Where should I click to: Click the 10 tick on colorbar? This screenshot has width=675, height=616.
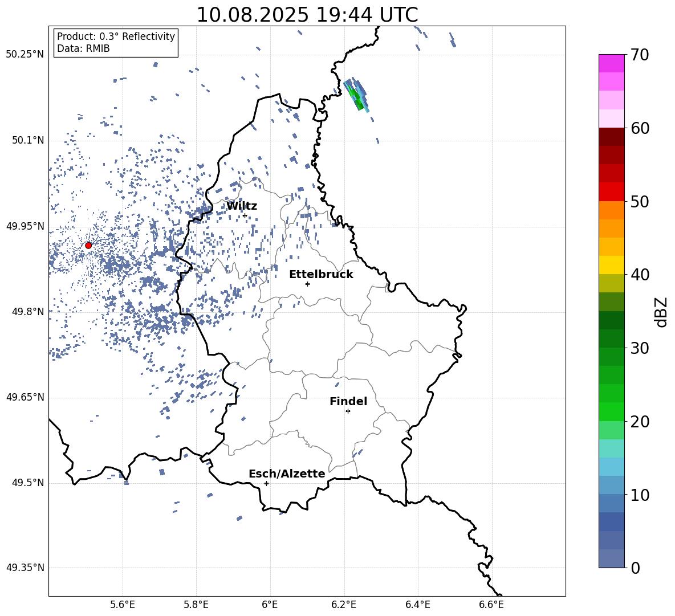[x=640, y=495]
